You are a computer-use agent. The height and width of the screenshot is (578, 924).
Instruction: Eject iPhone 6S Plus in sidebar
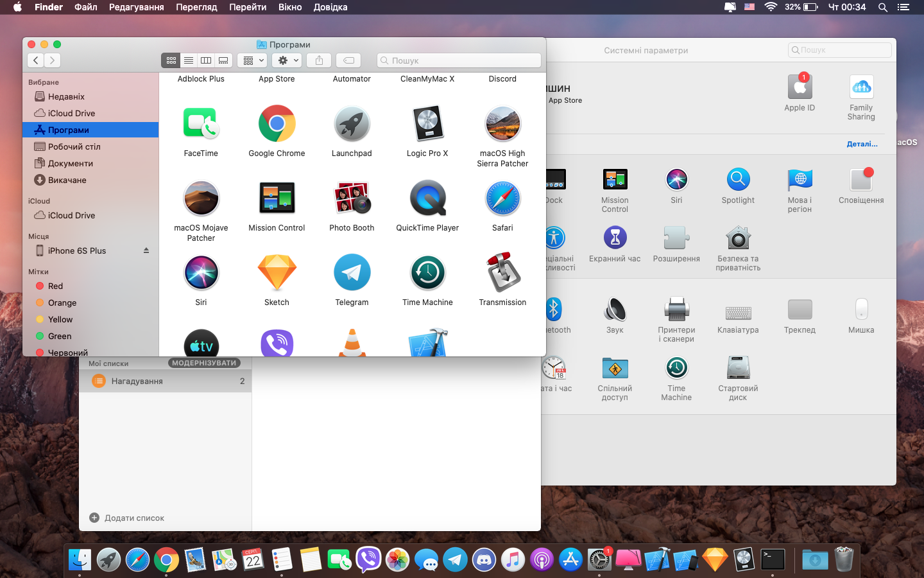click(x=146, y=250)
